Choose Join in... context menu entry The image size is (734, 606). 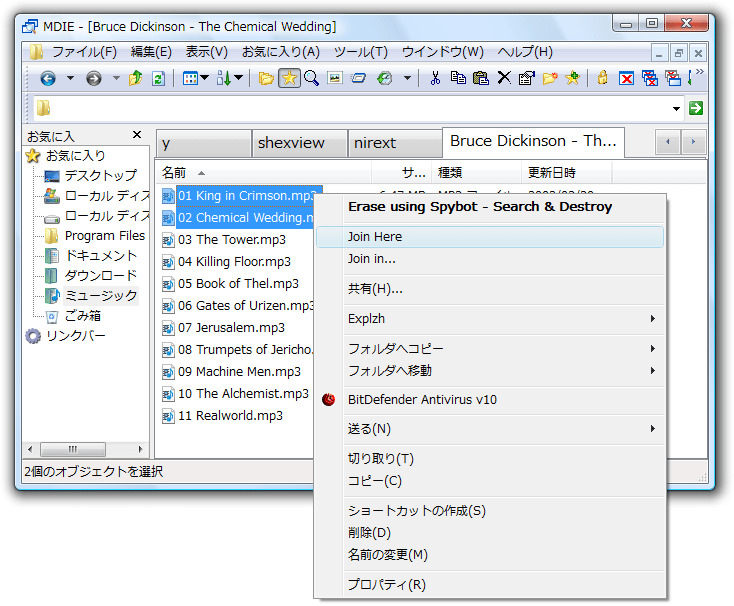[490, 259]
